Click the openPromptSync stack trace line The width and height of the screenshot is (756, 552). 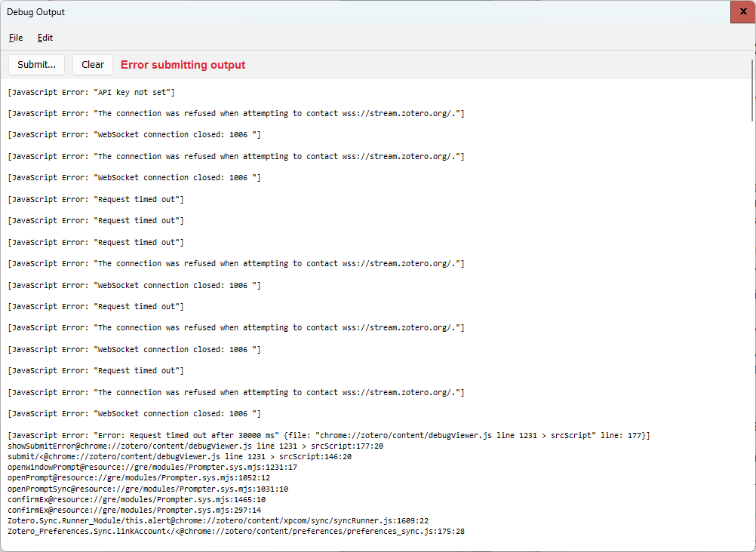click(148, 489)
